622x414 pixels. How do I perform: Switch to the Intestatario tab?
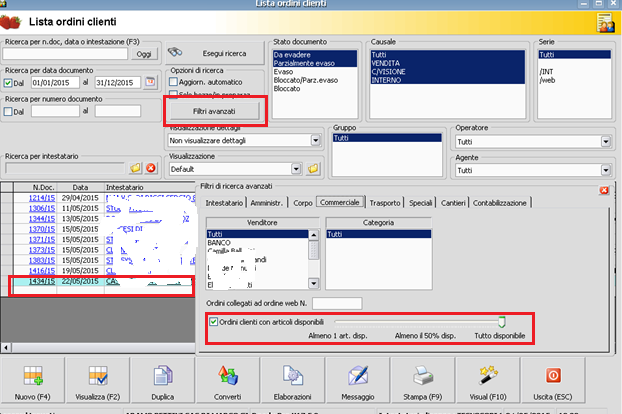pyautogui.click(x=224, y=203)
